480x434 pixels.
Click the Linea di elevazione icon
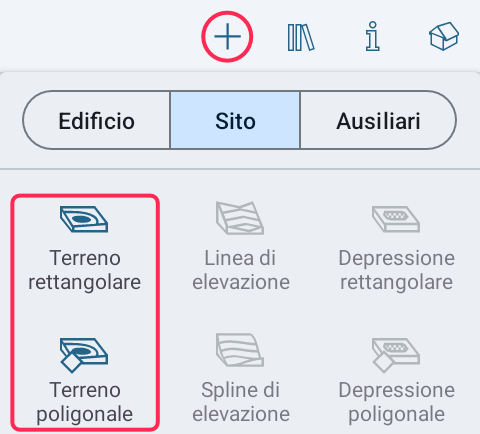pos(240,218)
